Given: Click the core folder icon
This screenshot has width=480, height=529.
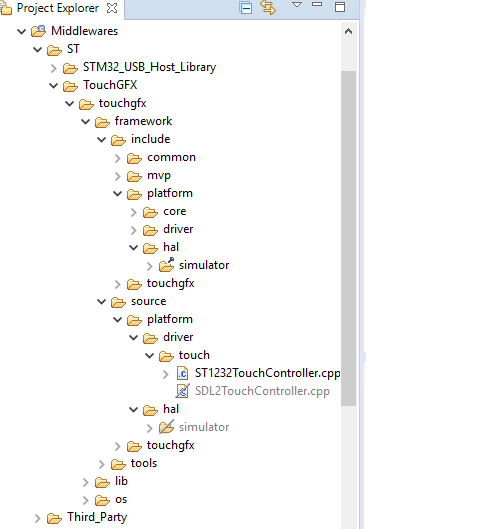Looking at the screenshot, I should click(x=150, y=212).
